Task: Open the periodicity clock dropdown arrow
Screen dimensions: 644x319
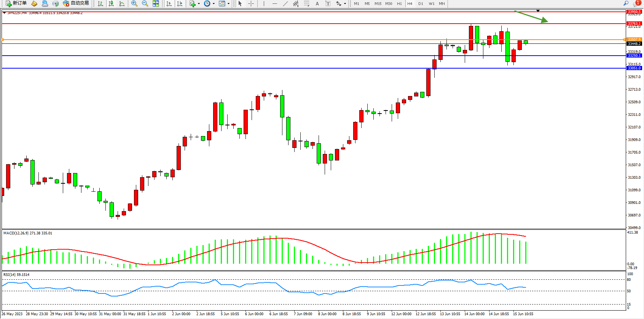Action: click(214, 4)
